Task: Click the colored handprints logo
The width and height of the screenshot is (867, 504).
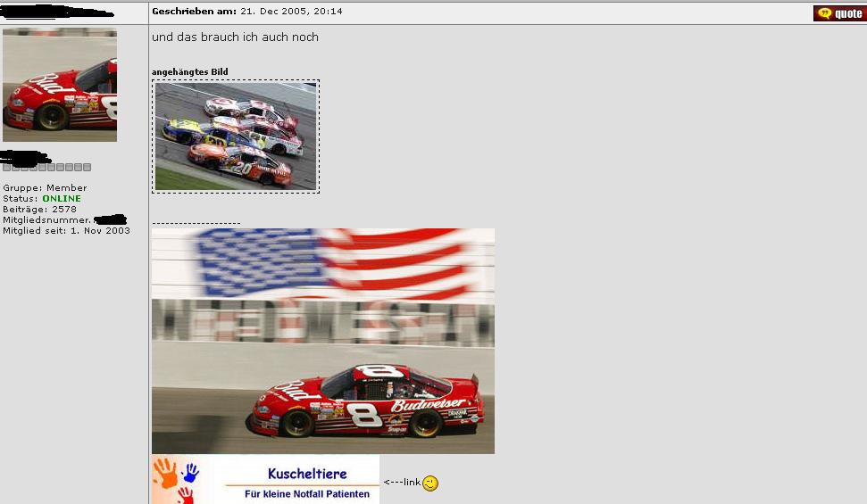Action: click(176, 479)
